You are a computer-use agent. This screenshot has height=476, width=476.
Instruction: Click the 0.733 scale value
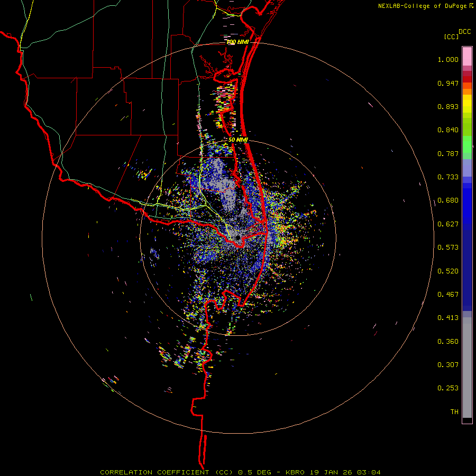[448, 177]
